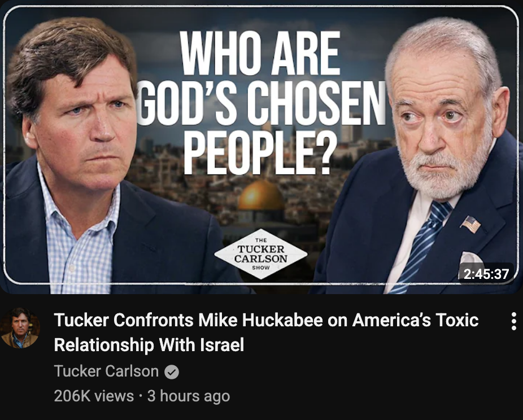The width and height of the screenshot is (523, 420).
Task: Click the Tucker Carlson Show diamond logo
Action: [x=261, y=254]
